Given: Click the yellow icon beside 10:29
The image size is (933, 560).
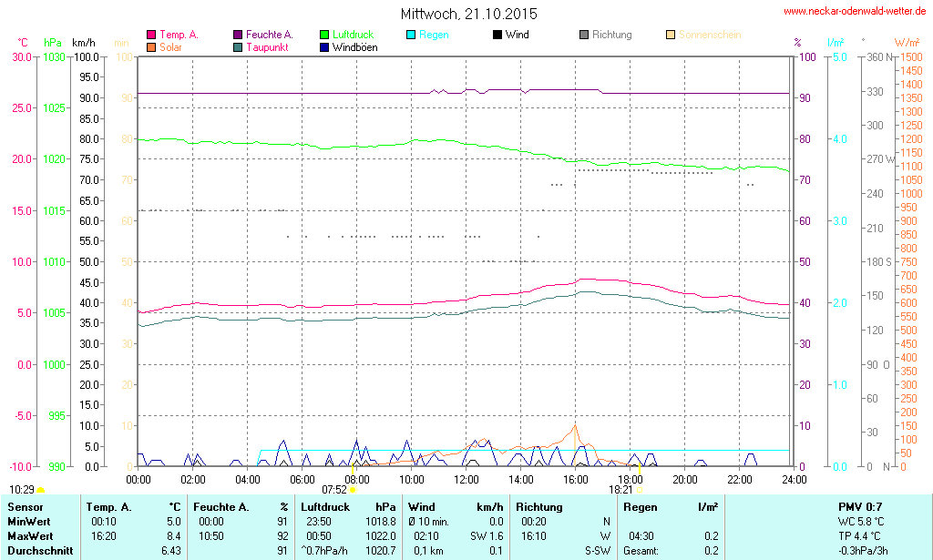Looking at the screenshot, I should 40,491.
